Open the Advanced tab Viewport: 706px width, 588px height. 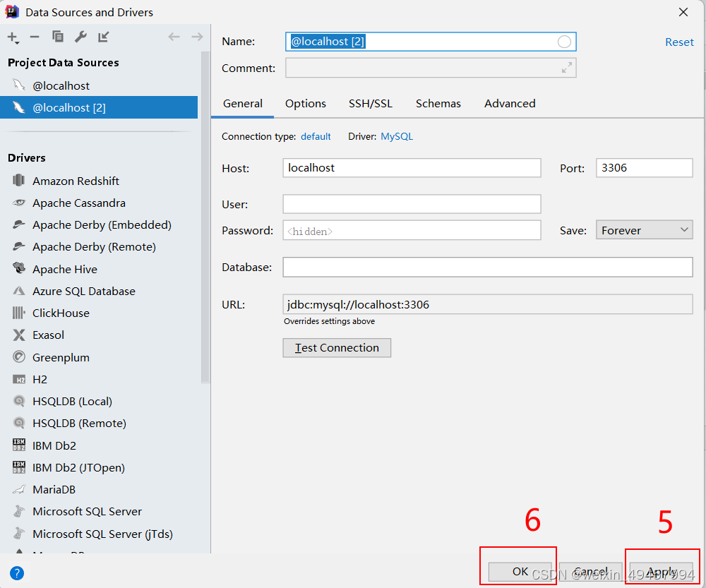pyautogui.click(x=510, y=104)
